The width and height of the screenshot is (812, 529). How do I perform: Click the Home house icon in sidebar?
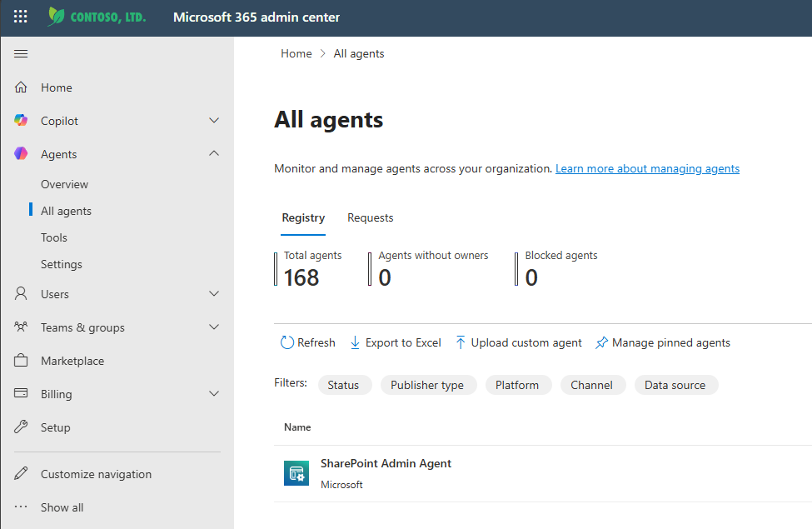21,87
